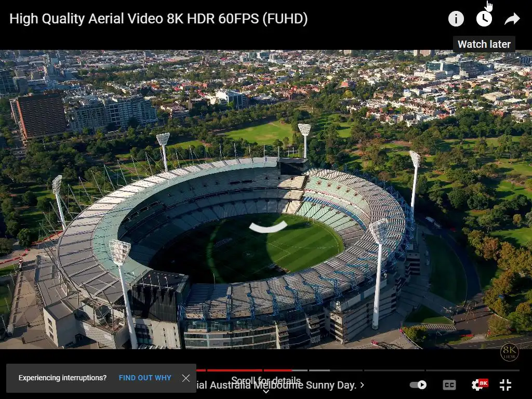Screen dimensions: 532x399
Task: Click the loading spinner in video center
Action: 268,227
